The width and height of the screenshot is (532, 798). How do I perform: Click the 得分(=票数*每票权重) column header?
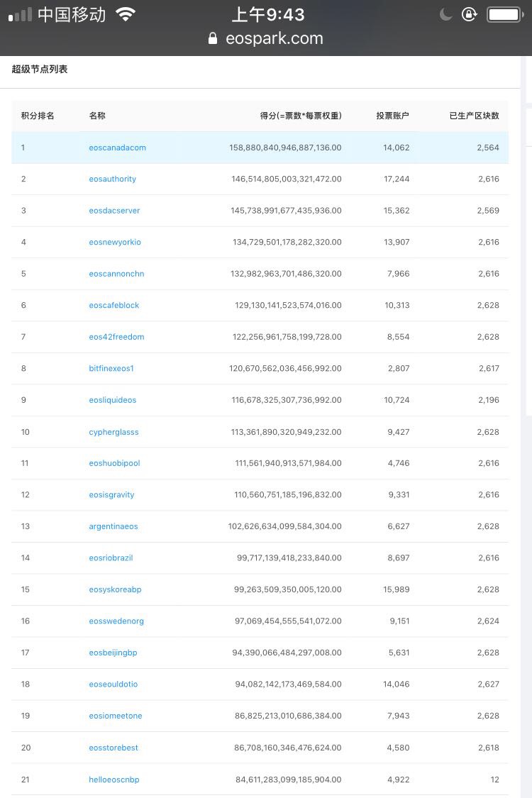pyautogui.click(x=300, y=116)
